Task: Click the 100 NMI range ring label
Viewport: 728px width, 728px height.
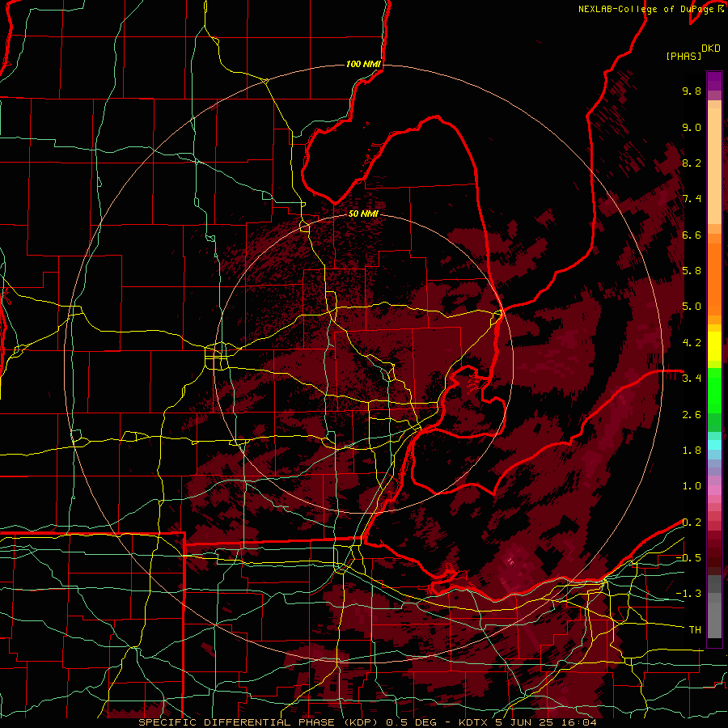Action: pyautogui.click(x=363, y=64)
